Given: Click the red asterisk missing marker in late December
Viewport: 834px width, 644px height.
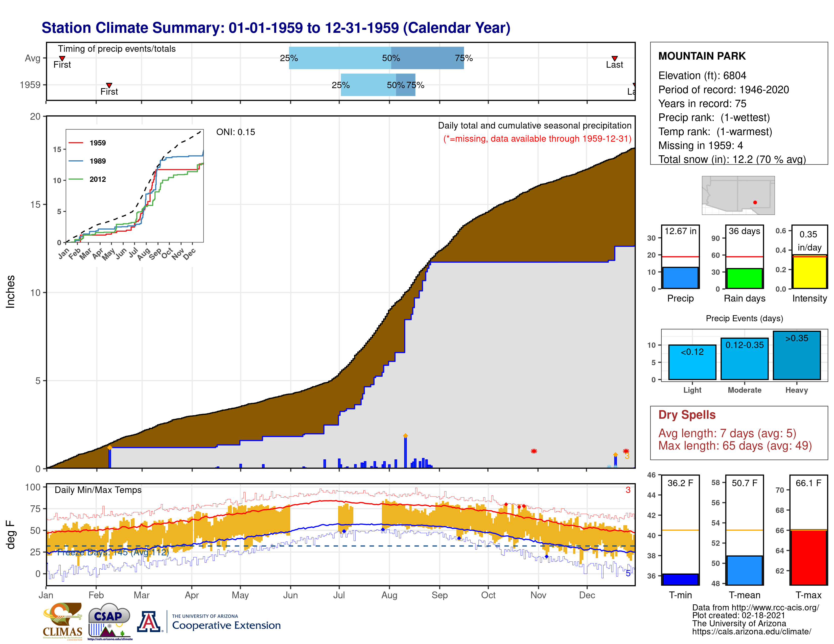Looking at the screenshot, I should coord(626,451).
